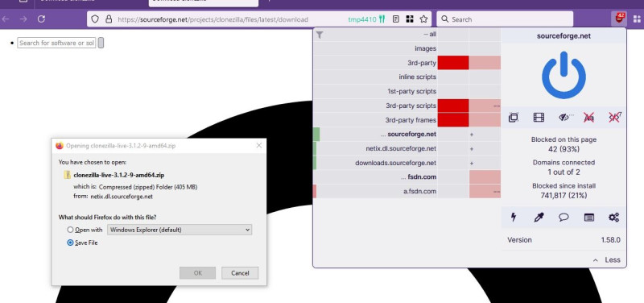
Task: Toggle Reader View from the address bar
Action: (396, 19)
